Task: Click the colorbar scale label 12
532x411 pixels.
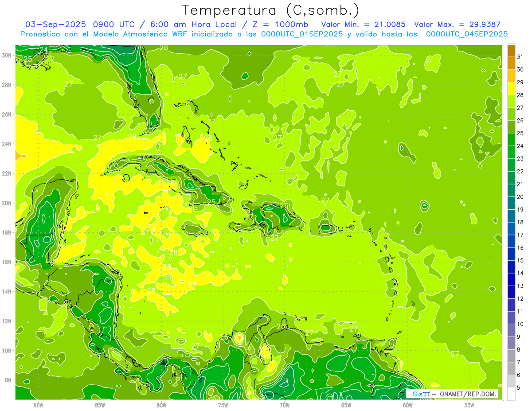Action: click(x=520, y=299)
